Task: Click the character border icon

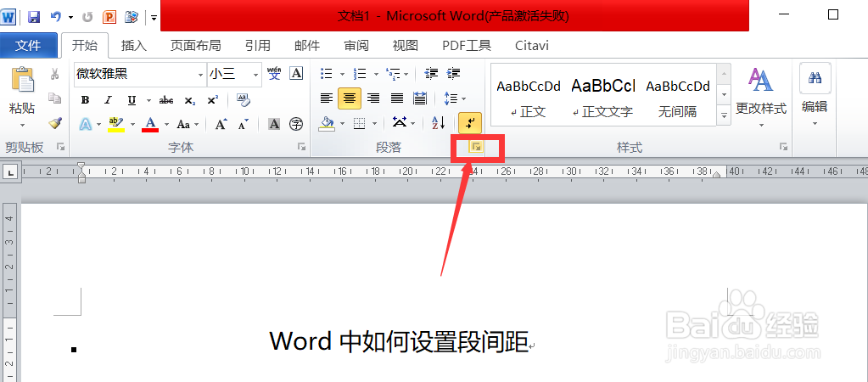Action: [297, 74]
